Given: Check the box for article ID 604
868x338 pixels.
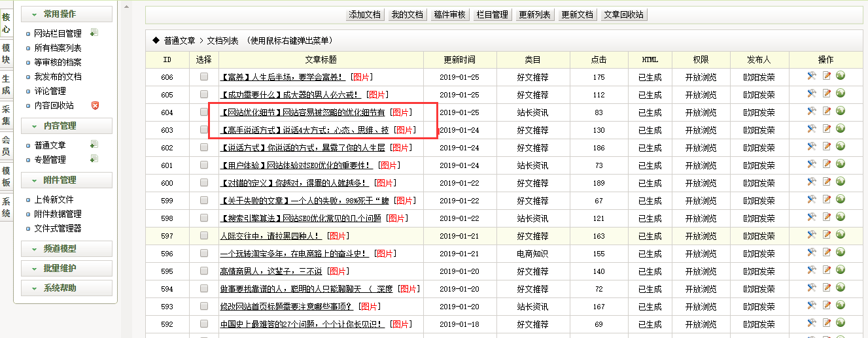Looking at the screenshot, I should (204, 112).
